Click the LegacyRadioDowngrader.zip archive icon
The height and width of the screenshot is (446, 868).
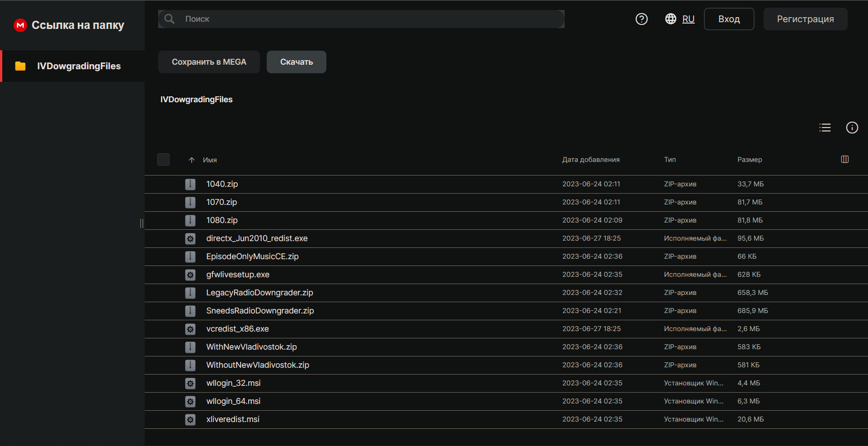pos(190,293)
